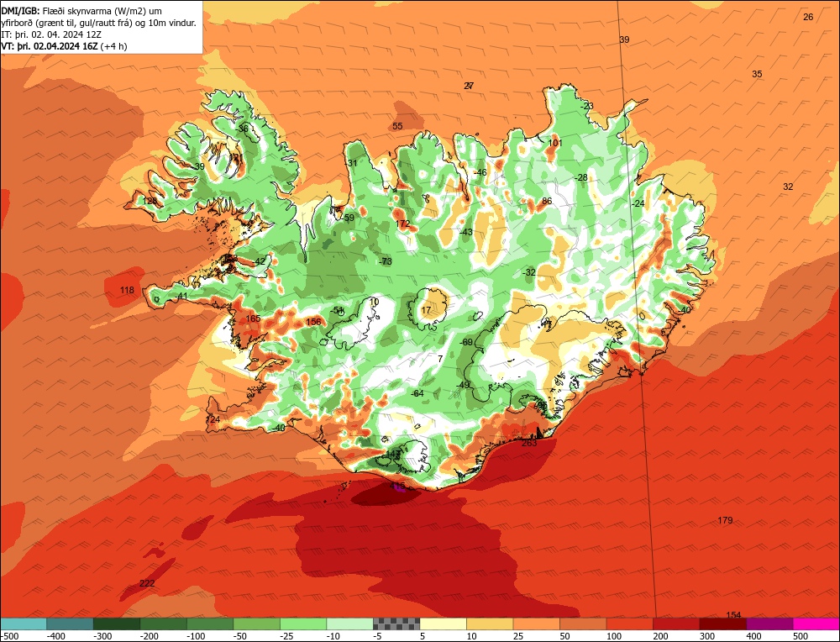Click the map value -49 on the map
This screenshot has height=642, width=840.
(x=462, y=386)
